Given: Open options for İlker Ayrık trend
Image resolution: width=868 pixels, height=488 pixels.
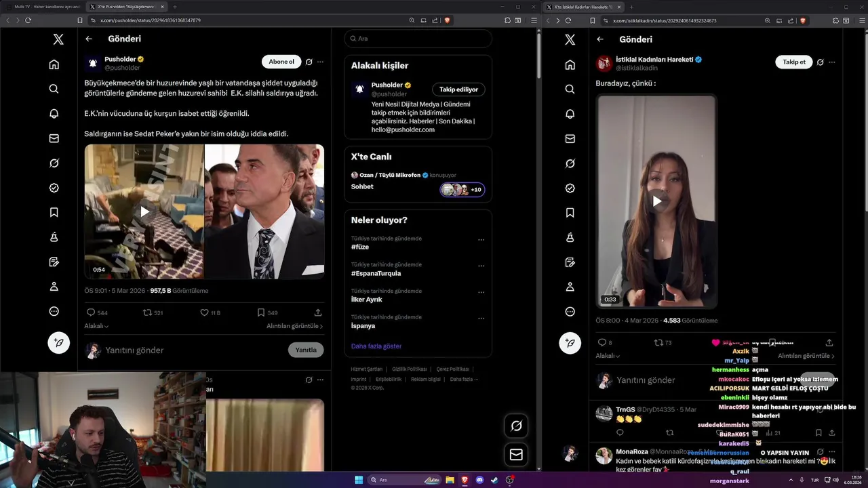Looking at the screenshot, I should pyautogui.click(x=481, y=293).
